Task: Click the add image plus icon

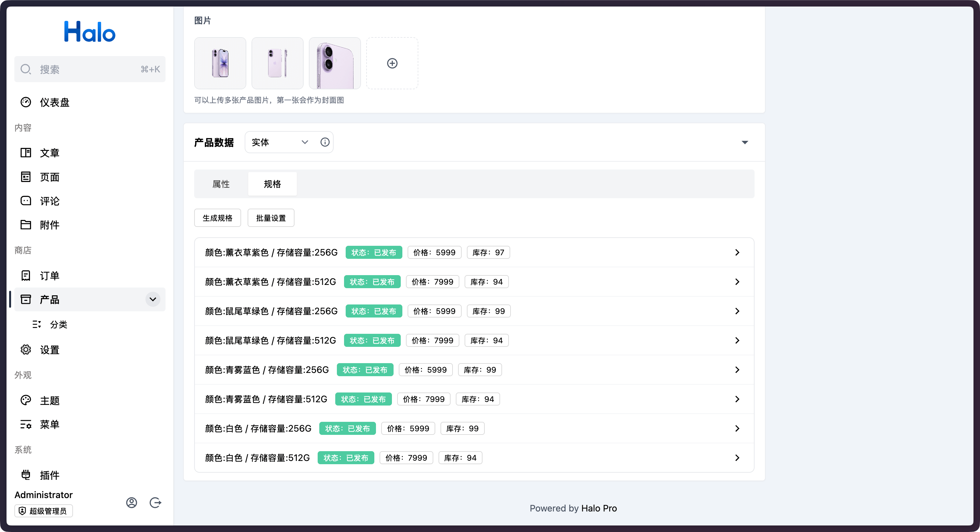Action: click(x=392, y=63)
